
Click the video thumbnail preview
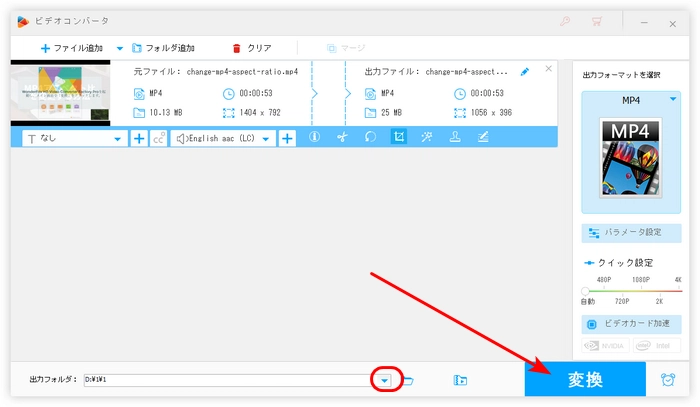(67, 93)
